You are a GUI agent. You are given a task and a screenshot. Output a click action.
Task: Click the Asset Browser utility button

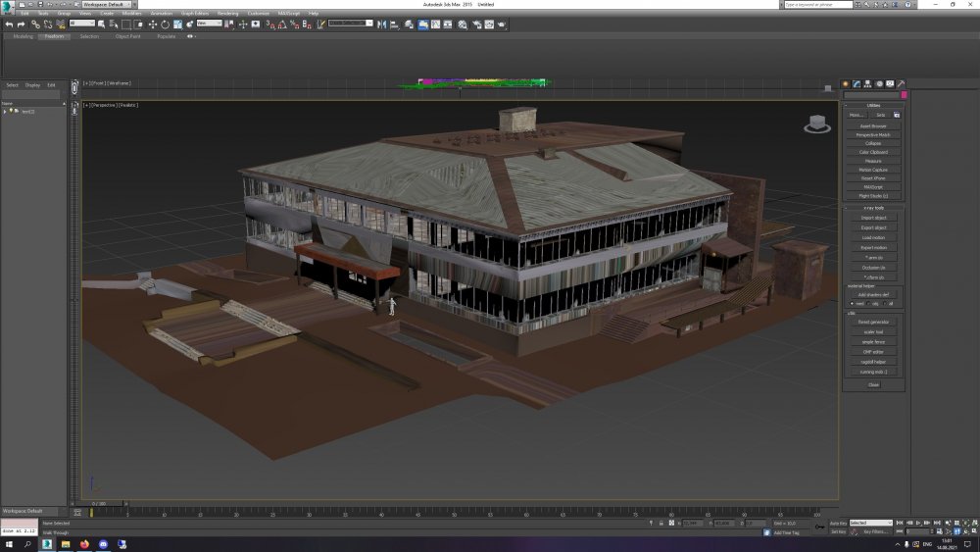873,125
